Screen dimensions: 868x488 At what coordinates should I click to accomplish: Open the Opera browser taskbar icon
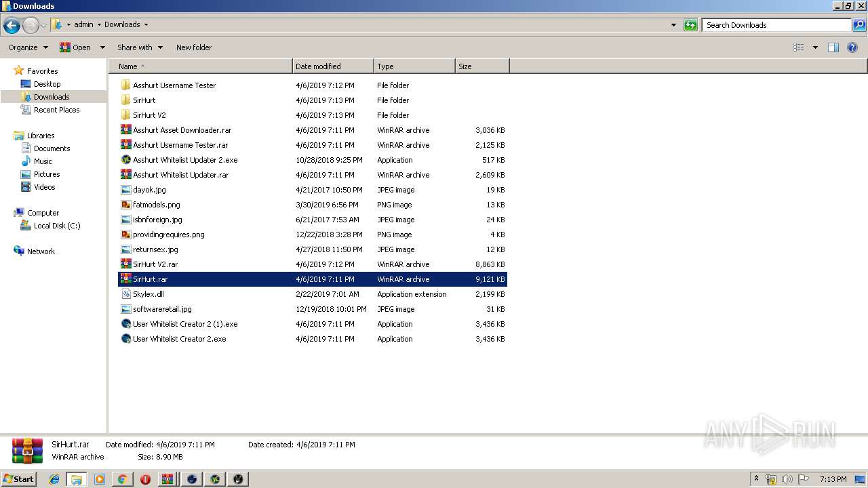coord(145,479)
